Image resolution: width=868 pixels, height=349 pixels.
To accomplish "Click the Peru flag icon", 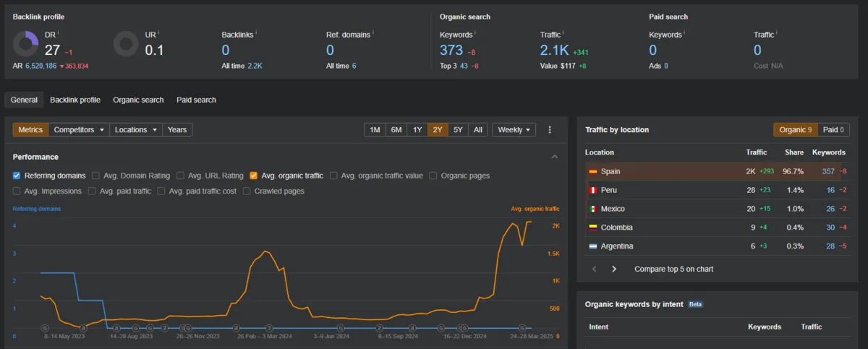I will [593, 190].
